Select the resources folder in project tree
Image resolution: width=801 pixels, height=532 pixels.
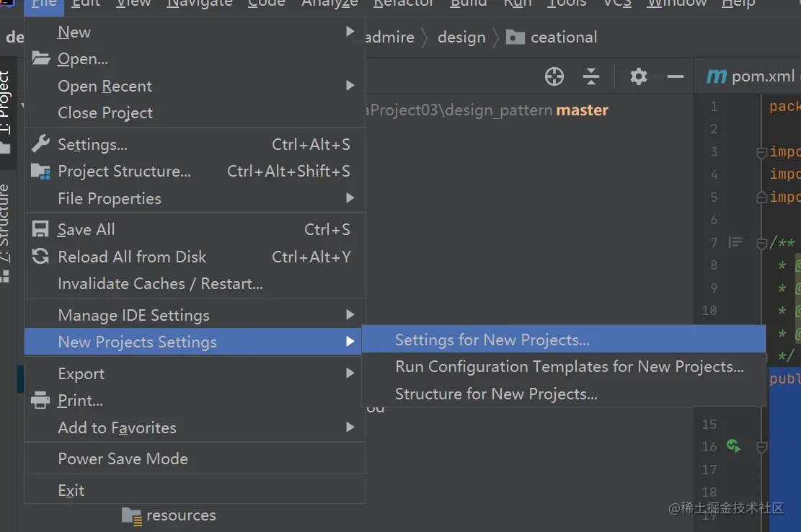coord(180,515)
